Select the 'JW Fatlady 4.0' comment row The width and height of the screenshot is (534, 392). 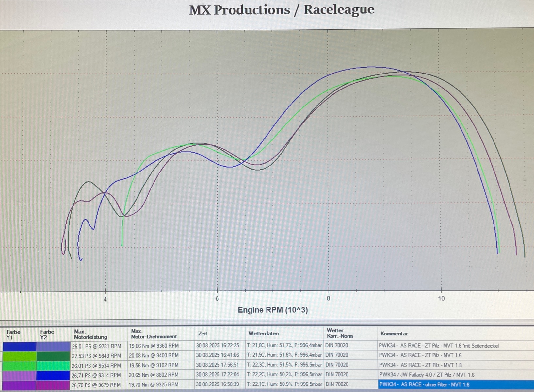pos(427,375)
